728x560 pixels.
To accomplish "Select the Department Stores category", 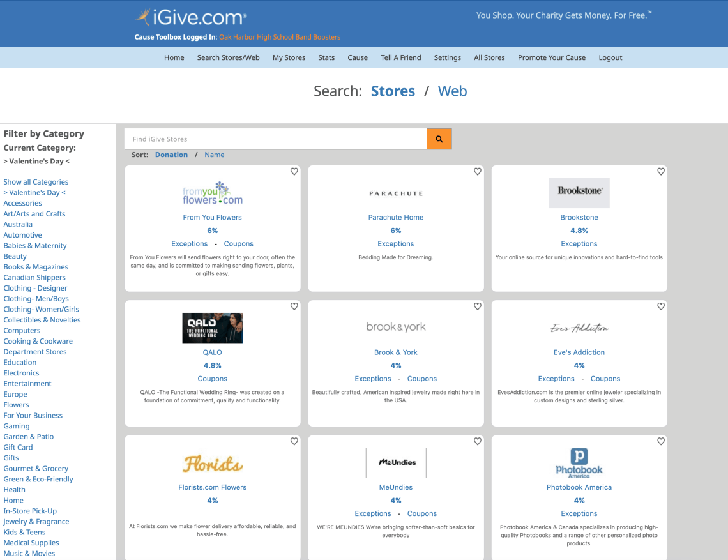I will [35, 352].
